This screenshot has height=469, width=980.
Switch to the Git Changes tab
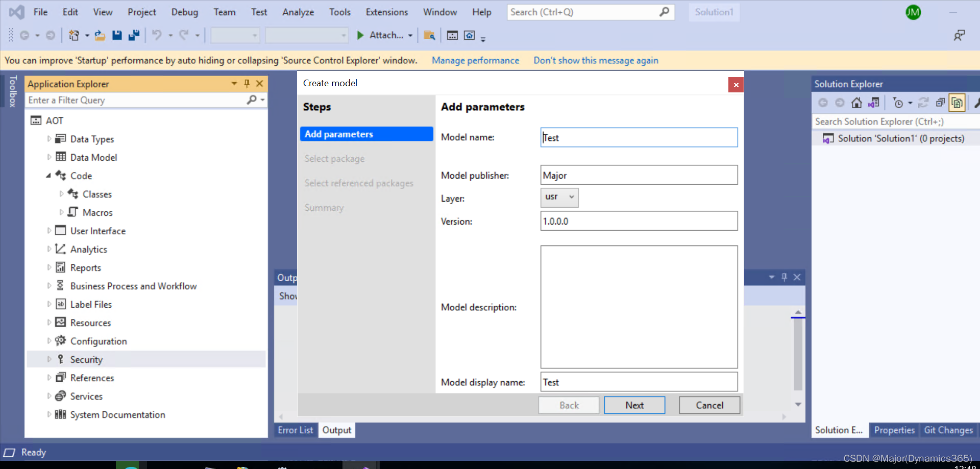pyautogui.click(x=948, y=430)
